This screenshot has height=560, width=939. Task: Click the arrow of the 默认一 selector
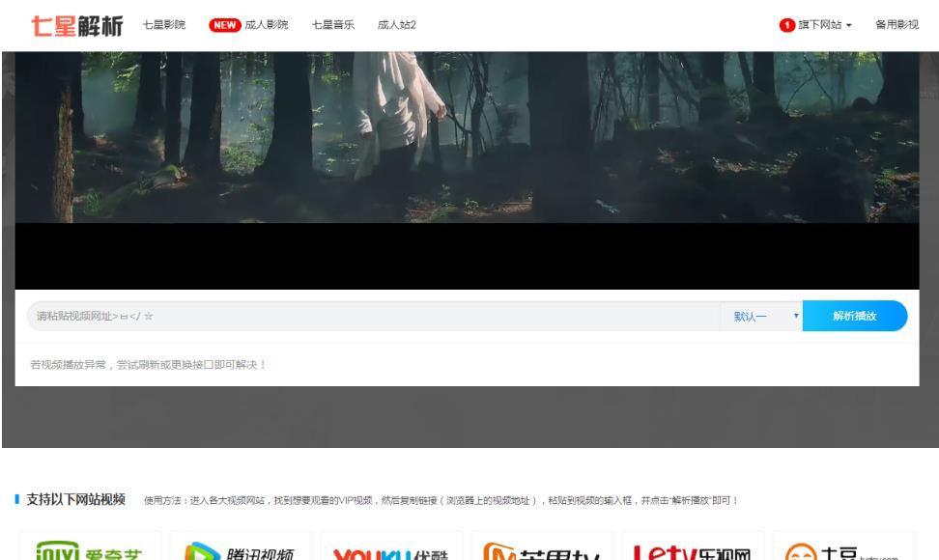tap(796, 317)
